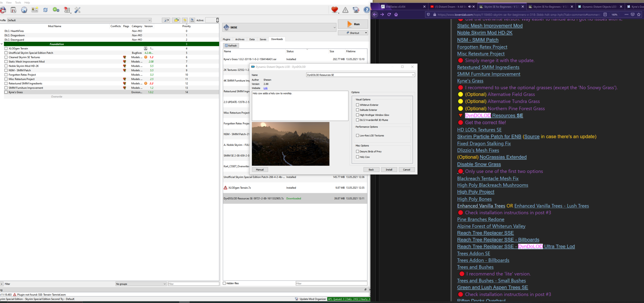Check High Hrothgar Window Glow
The height and width of the screenshot is (303, 644).
(358, 115)
